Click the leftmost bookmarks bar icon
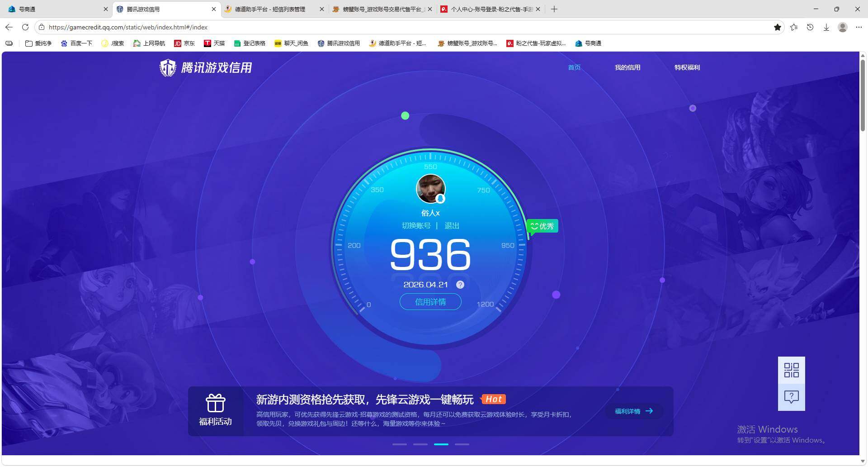 click(x=9, y=43)
